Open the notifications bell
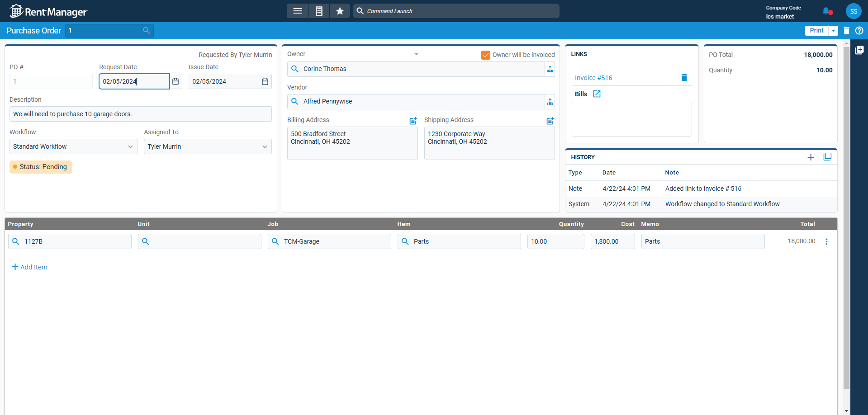 (827, 11)
